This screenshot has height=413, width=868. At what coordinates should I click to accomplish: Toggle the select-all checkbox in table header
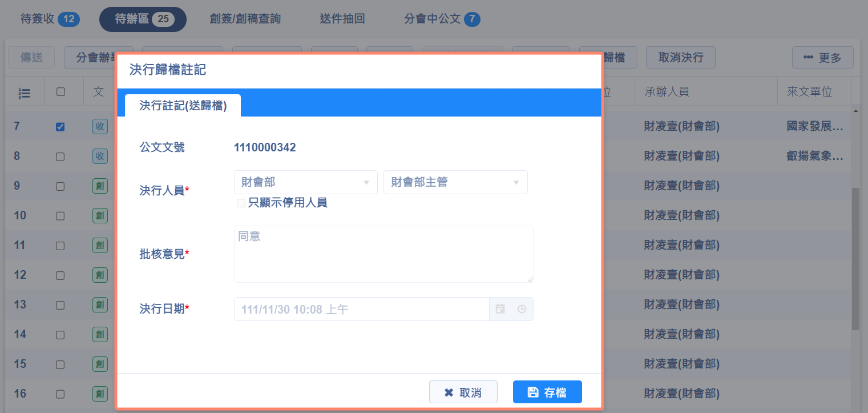pos(60,91)
